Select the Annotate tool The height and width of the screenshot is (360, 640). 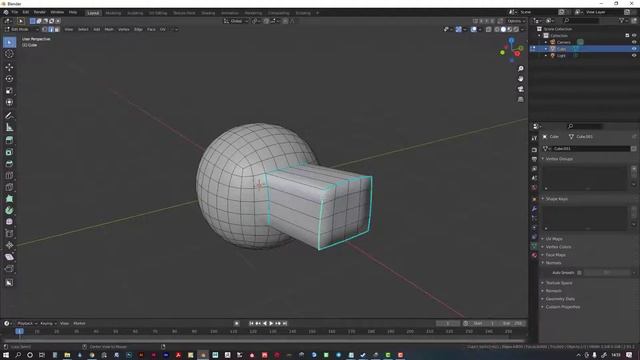[x=9, y=116]
